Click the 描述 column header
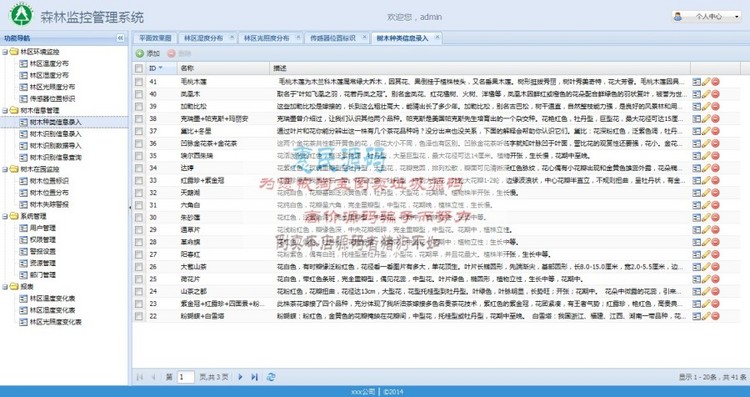 pos(480,68)
